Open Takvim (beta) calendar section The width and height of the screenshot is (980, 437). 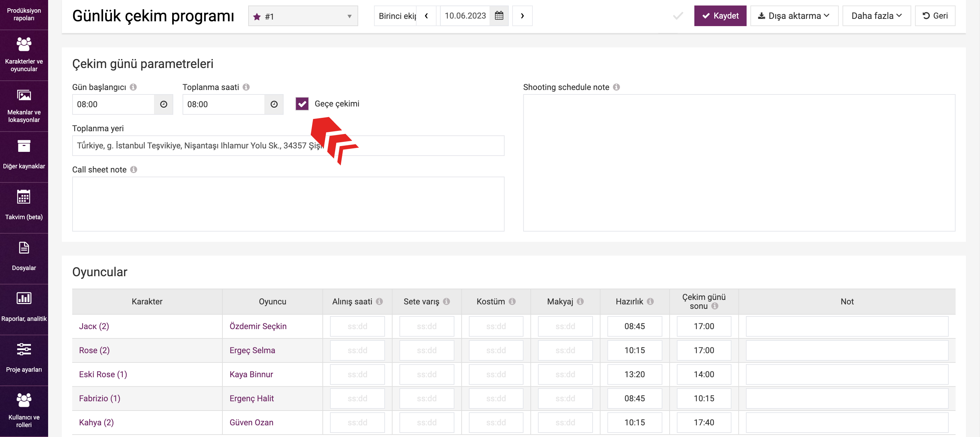click(x=24, y=208)
